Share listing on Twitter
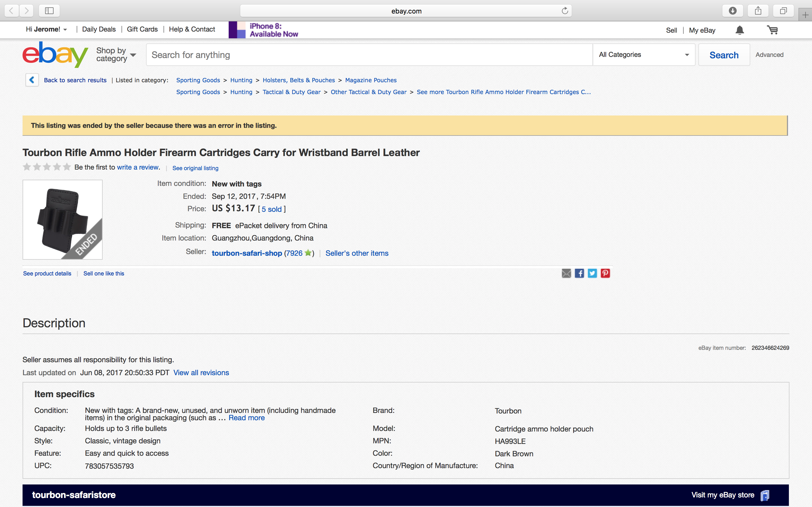Image resolution: width=812 pixels, height=507 pixels. 592,273
